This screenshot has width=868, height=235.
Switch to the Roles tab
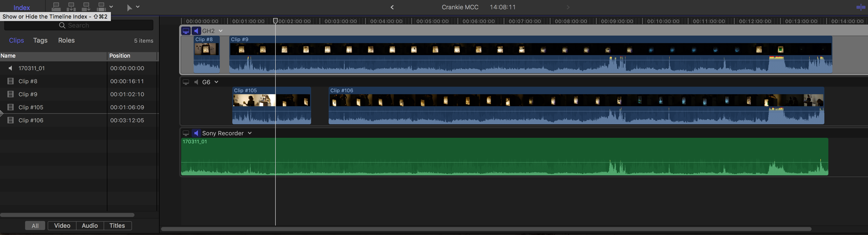[x=66, y=40]
